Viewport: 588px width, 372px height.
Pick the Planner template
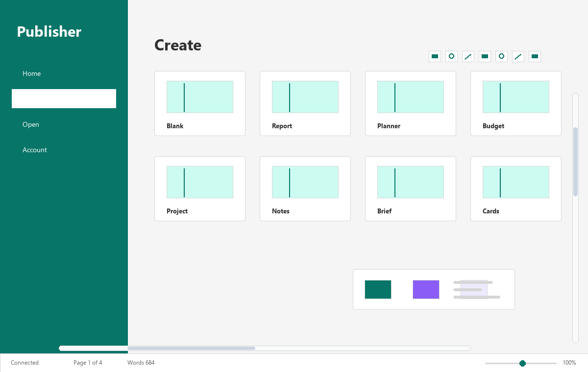click(411, 103)
